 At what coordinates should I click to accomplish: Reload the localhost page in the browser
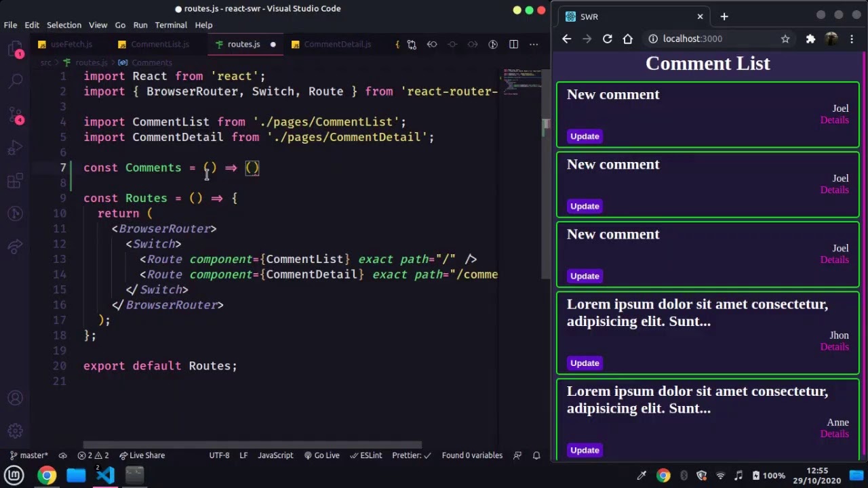tap(608, 39)
